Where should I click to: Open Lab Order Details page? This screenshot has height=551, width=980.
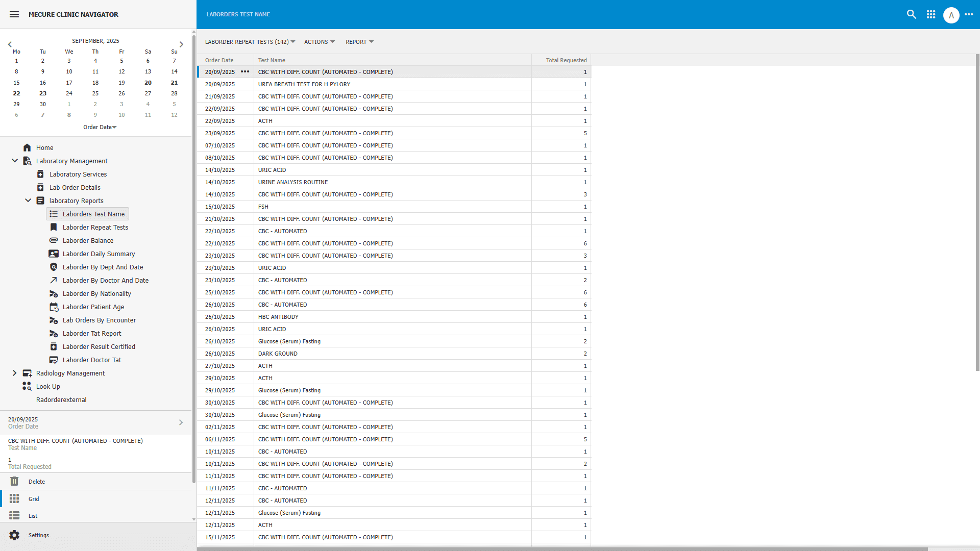coord(75,187)
